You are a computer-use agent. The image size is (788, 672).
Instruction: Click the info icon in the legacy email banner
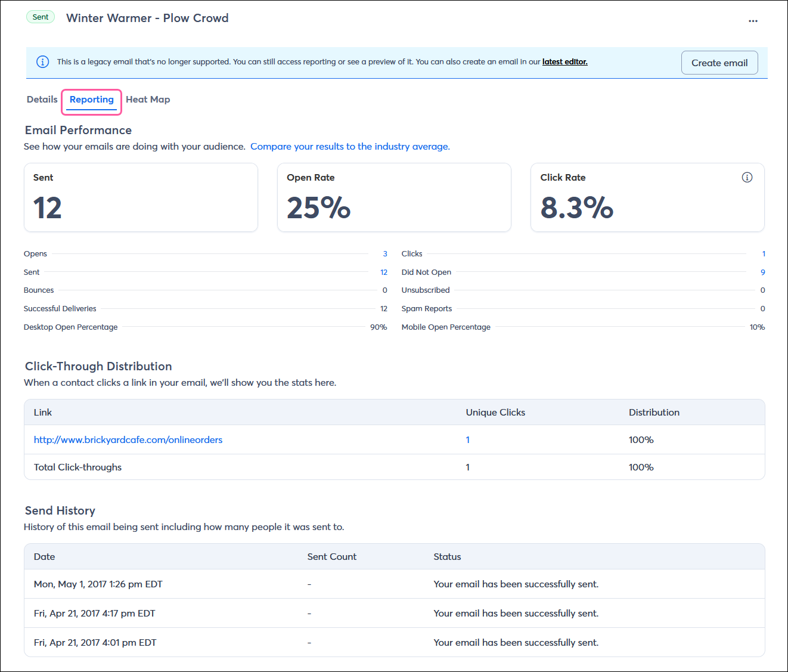(43, 62)
